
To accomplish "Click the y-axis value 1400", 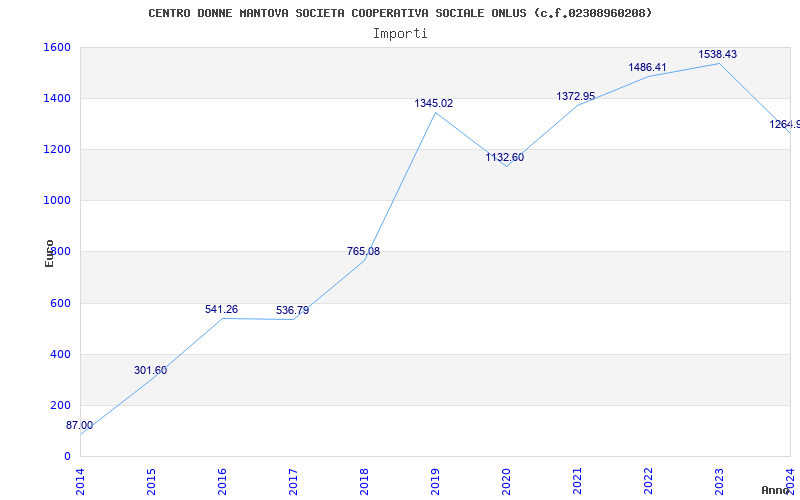I will click(57, 98).
